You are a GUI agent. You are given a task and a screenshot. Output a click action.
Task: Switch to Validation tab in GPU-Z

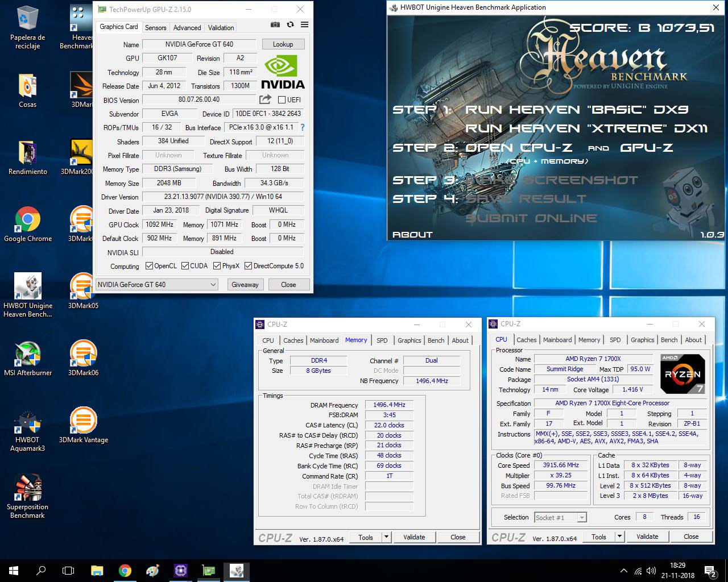[x=221, y=27]
